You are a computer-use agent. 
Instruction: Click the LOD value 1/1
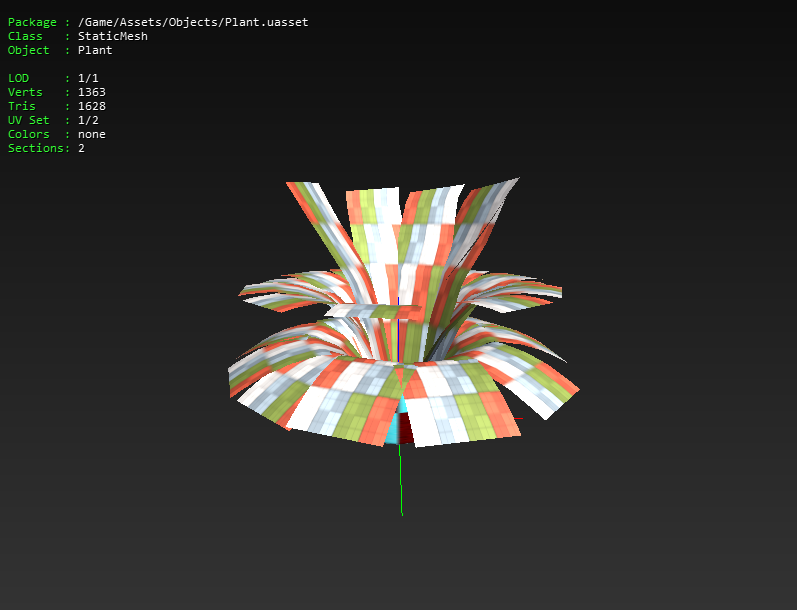click(88, 78)
